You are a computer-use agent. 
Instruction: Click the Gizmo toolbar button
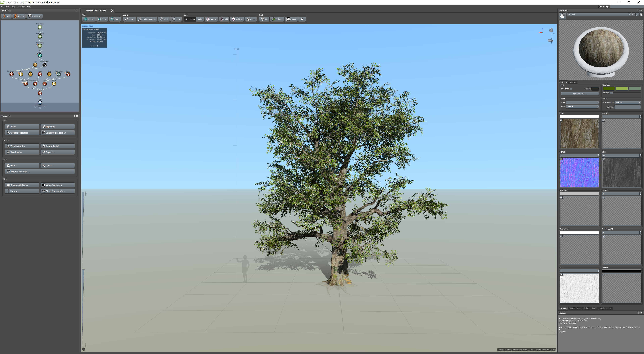pos(251,19)
